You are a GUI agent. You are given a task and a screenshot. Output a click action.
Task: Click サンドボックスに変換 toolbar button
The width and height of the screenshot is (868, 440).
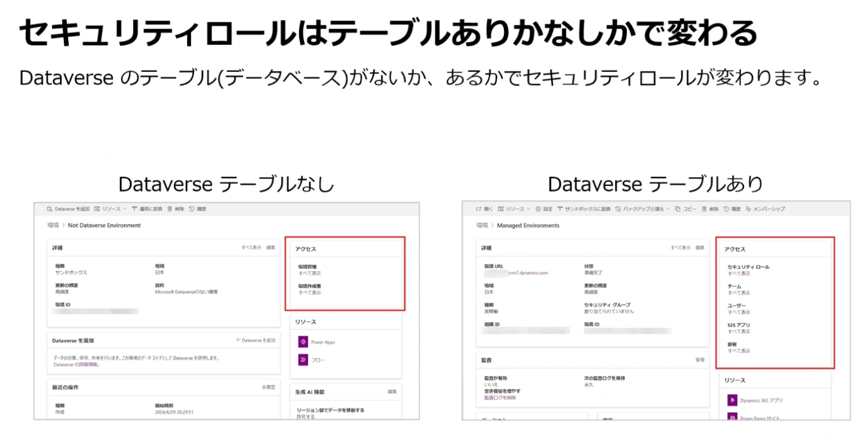584,209
